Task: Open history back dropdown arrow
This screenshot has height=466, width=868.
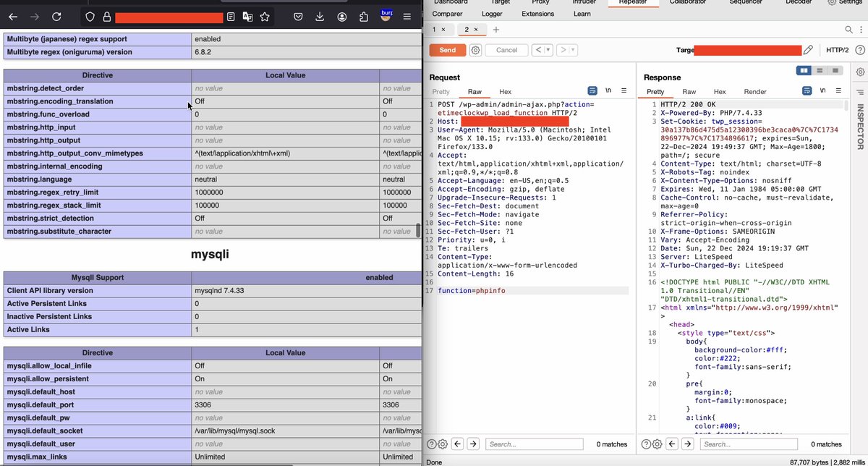Action: [x=548, y=50]
